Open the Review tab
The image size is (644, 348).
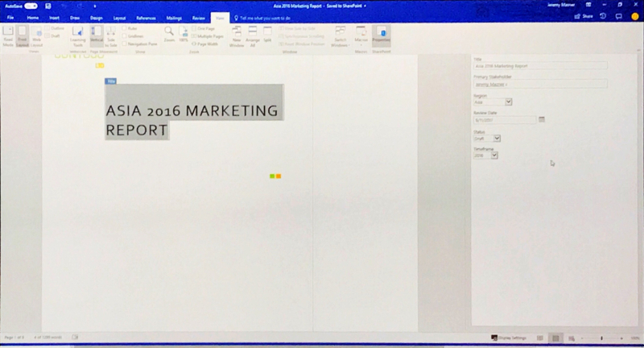coord(198,18)
